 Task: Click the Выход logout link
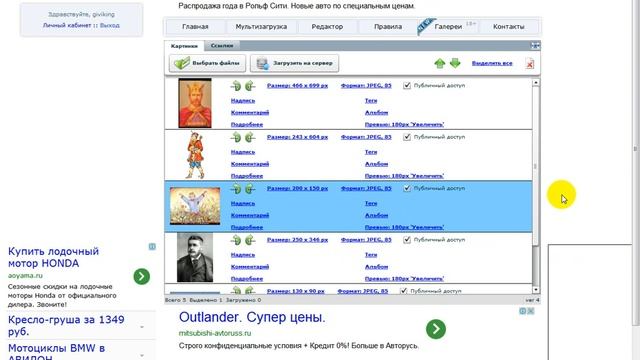(x=110, y=25)
